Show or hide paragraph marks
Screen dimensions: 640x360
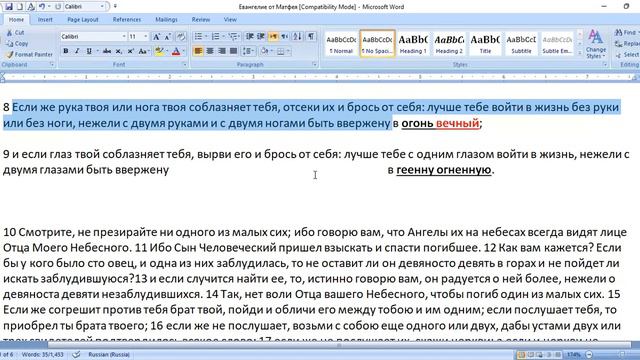311,37
